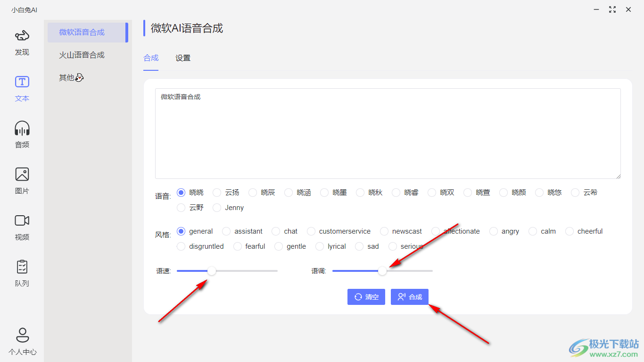Image resolution: width=644 pixels, height=362 pixels.
Task: Select the customerservice style
Action: point(339,231)
